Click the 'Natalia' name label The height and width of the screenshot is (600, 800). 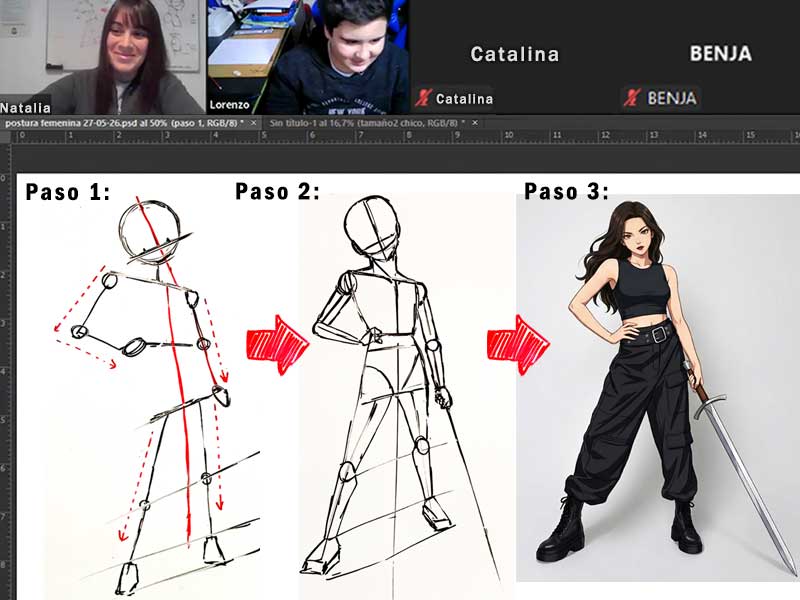click(26, 108)
